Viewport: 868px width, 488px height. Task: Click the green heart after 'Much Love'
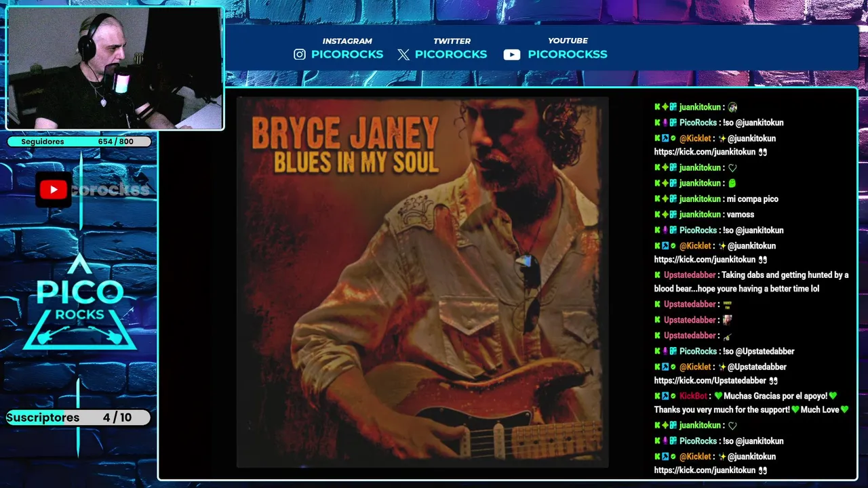click(x=844, y=409)
